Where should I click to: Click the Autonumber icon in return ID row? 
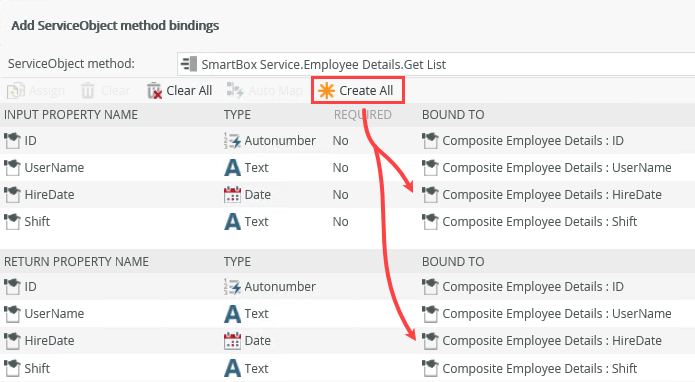232,287
